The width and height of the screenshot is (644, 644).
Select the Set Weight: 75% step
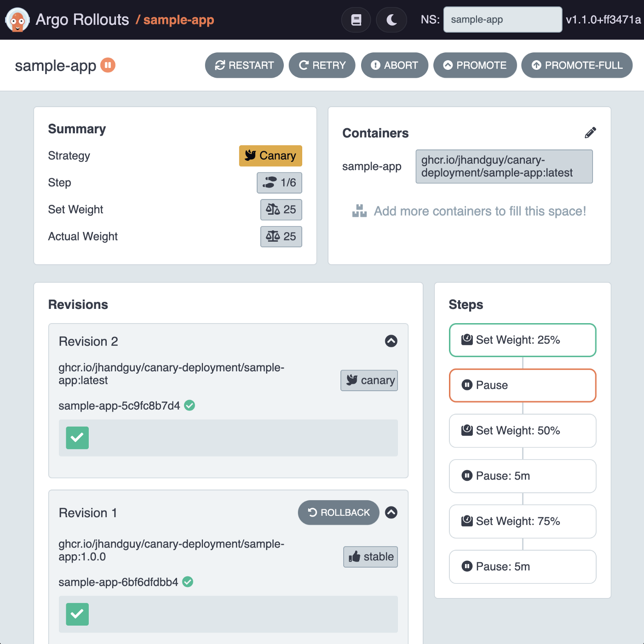pyautogui.click(x=523, y=521)
